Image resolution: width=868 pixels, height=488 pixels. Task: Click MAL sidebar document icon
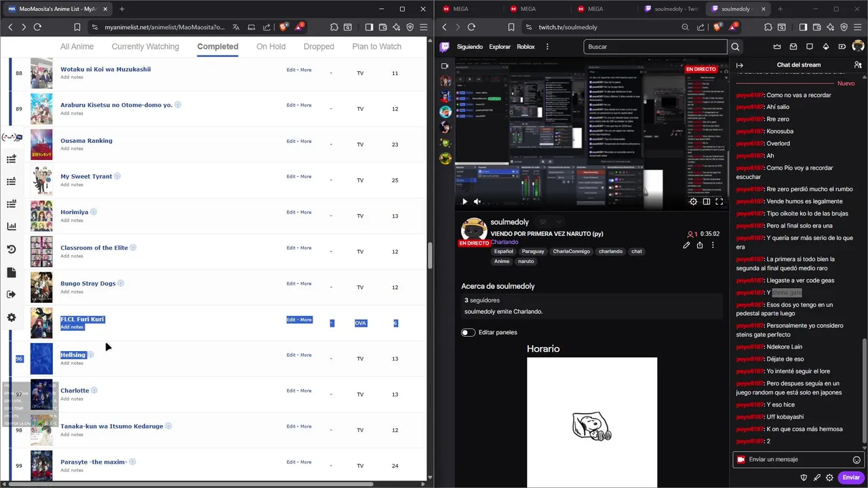click(x=12, y=272)
